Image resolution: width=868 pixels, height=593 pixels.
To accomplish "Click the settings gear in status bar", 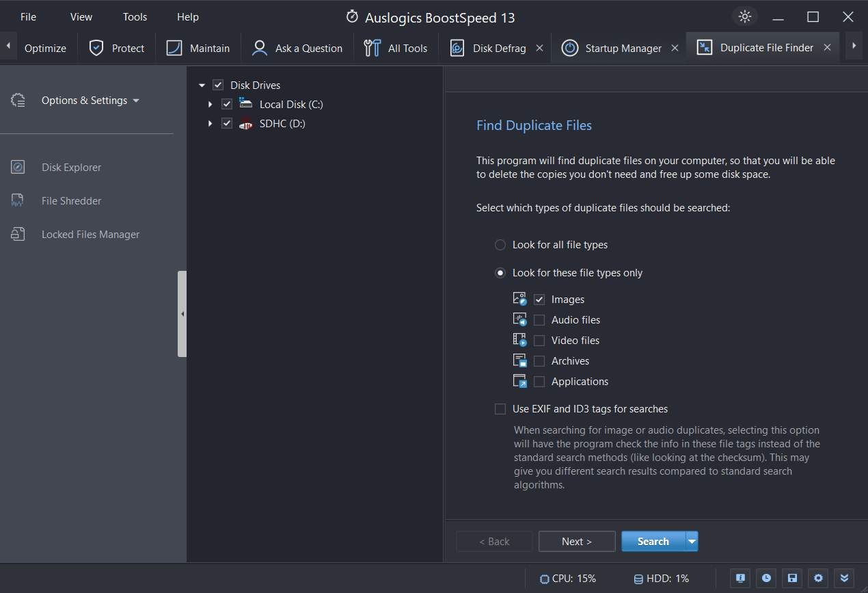I will 817,578.
